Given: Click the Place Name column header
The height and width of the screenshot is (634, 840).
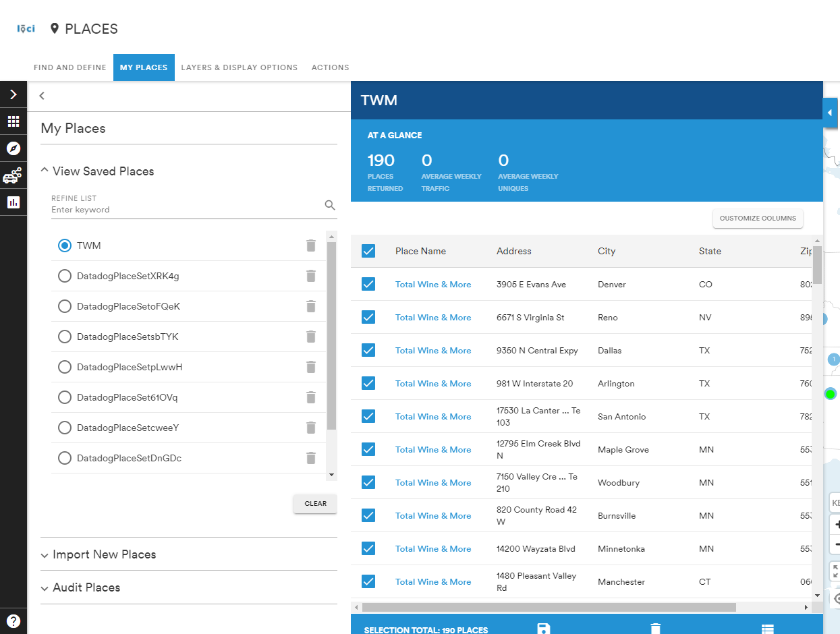Looking at the screenshot, I should pyautogui.click(x=420, y=251).
